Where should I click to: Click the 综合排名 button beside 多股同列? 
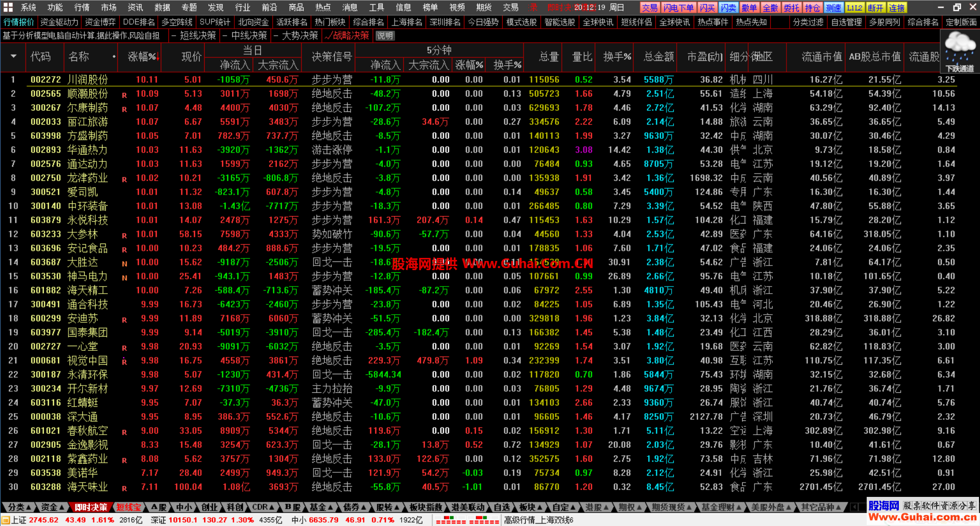pos(923,22)
